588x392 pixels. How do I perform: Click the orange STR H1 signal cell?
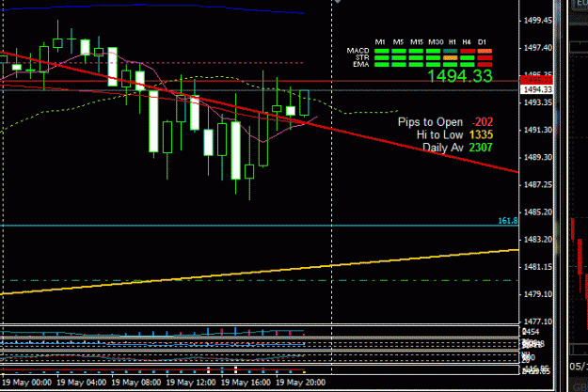(x=450, y=57)
